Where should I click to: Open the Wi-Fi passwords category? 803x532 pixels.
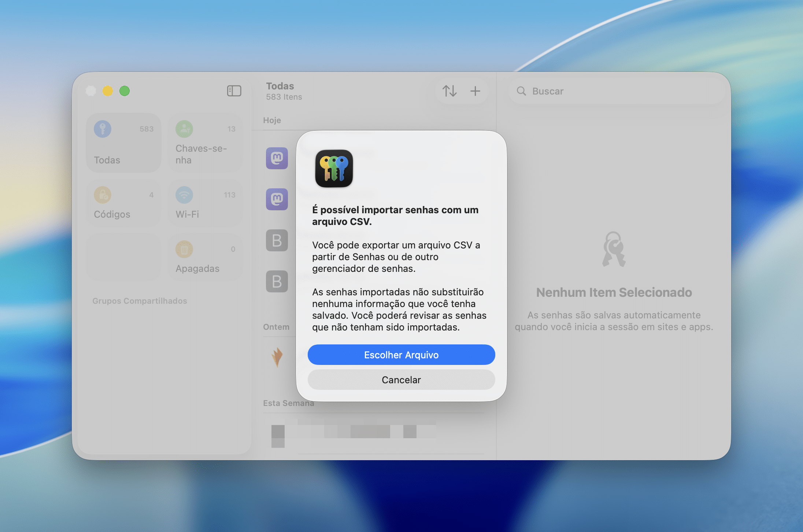(x=205, y=203)
